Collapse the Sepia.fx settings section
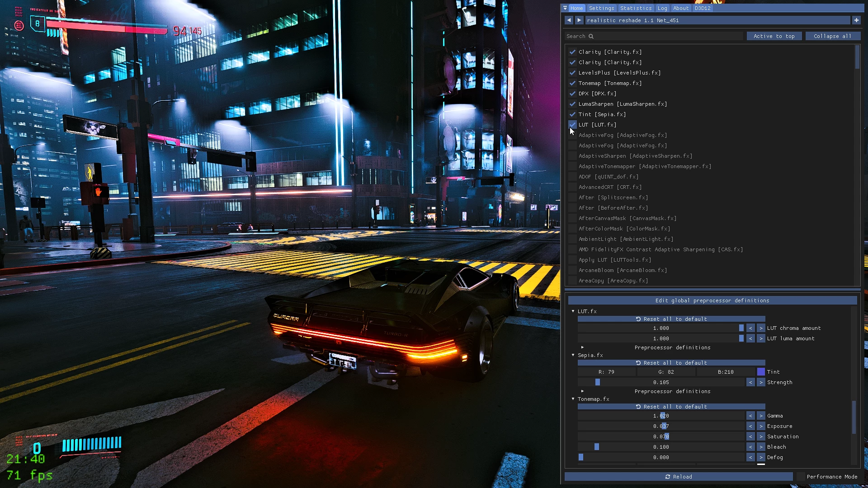868x488 pixels. [x=573, y=355]
